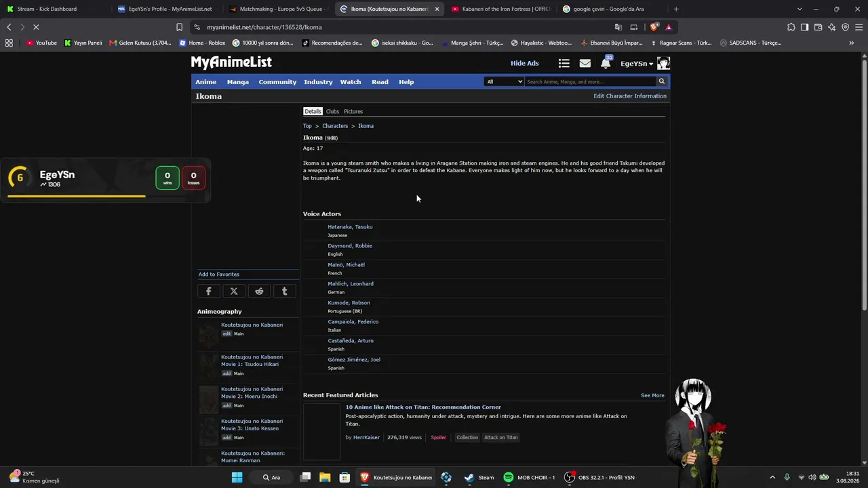Open the Manga menu
868x488 pixels.
click(x=238, y=82)
